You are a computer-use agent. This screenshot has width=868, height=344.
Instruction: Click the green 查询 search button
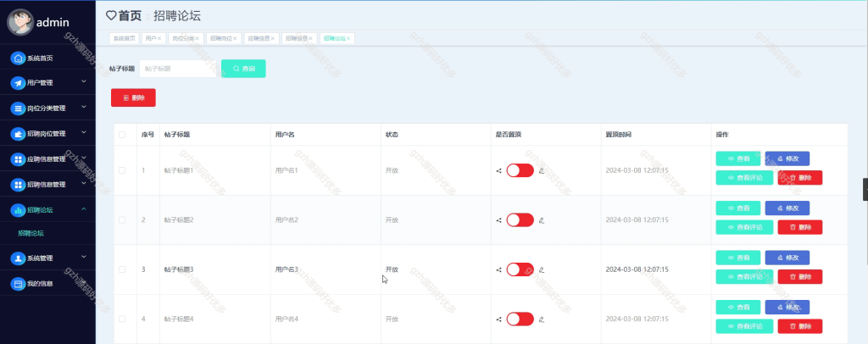(243, 69)
